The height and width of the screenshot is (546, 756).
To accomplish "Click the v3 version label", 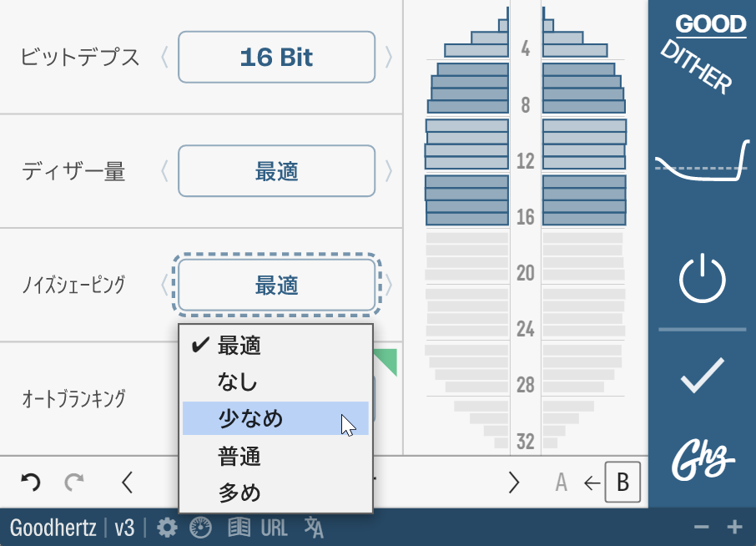I will [x=124, y=528].
